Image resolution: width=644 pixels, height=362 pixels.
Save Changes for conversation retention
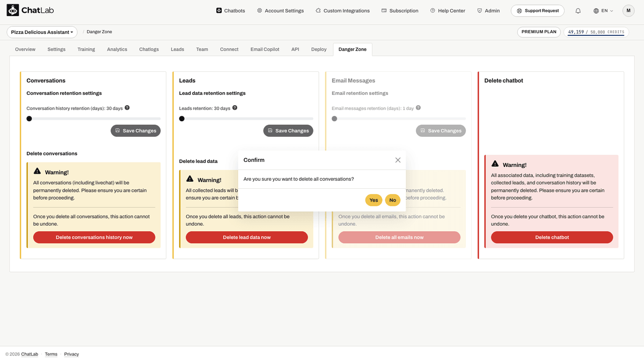click(136, 131)
